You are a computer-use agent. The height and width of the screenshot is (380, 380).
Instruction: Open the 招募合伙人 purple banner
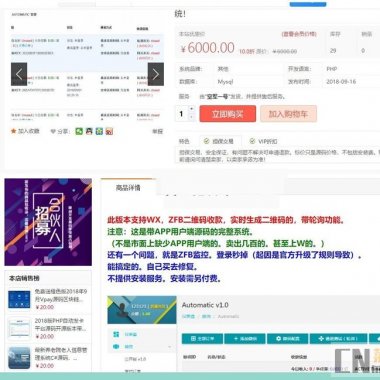coord(48,222)
